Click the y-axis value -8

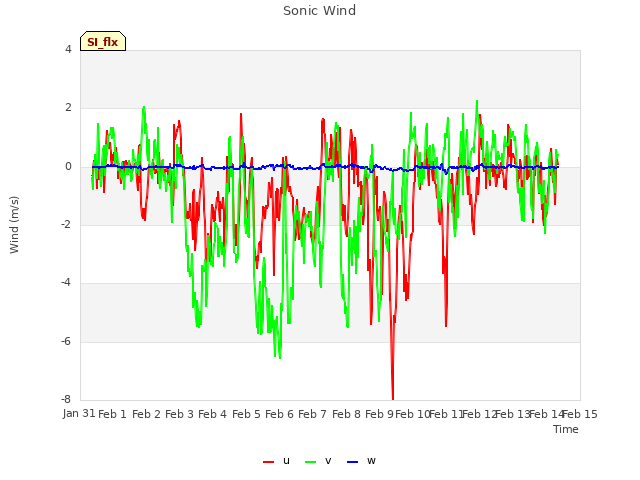67,399
